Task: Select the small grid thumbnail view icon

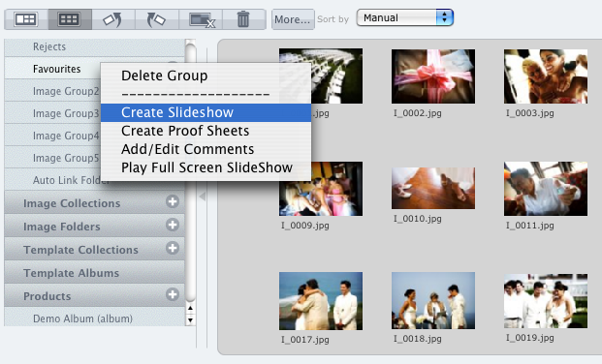Action: 70,19
